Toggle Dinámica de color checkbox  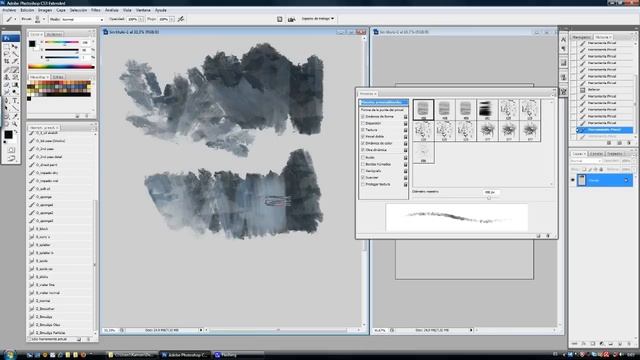click(363, 143)
